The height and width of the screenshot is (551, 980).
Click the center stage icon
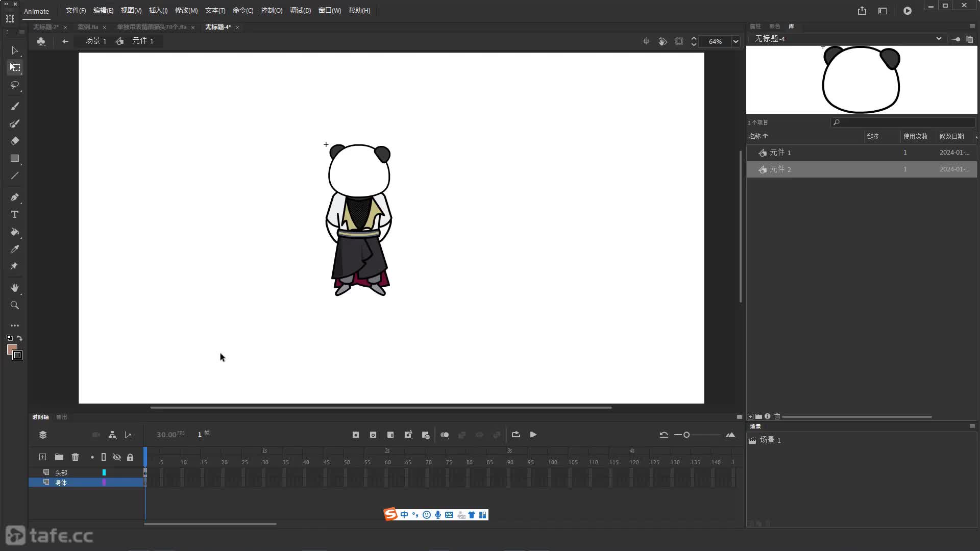pyautogui.click(x=646, y=41)
